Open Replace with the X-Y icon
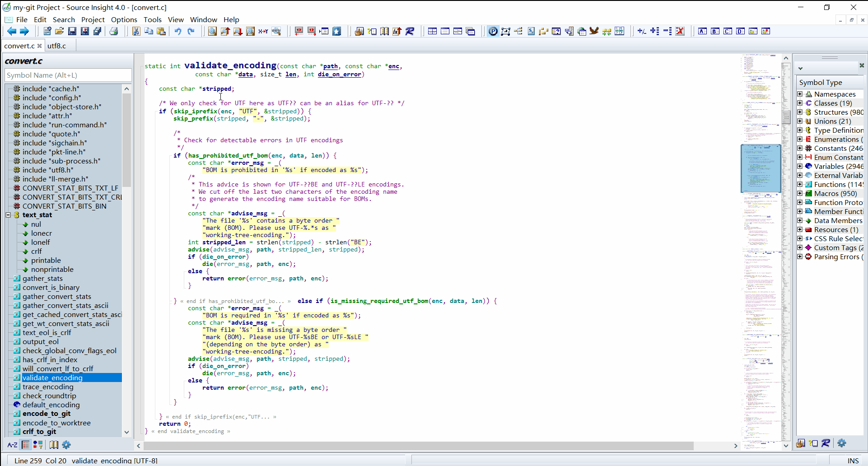Image resolution: width=868 pixels, height=466 pixels. click(263, 31)
